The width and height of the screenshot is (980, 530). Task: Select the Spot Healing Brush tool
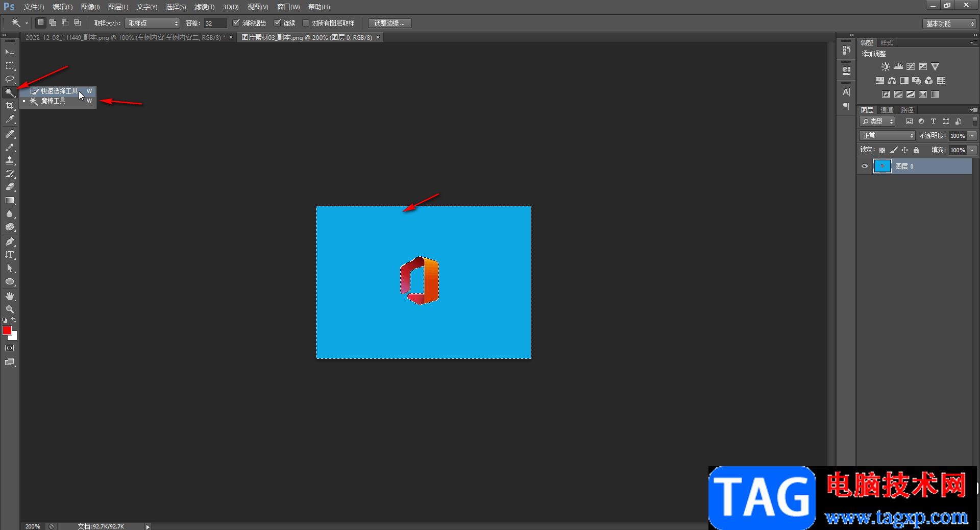[10, 134]
